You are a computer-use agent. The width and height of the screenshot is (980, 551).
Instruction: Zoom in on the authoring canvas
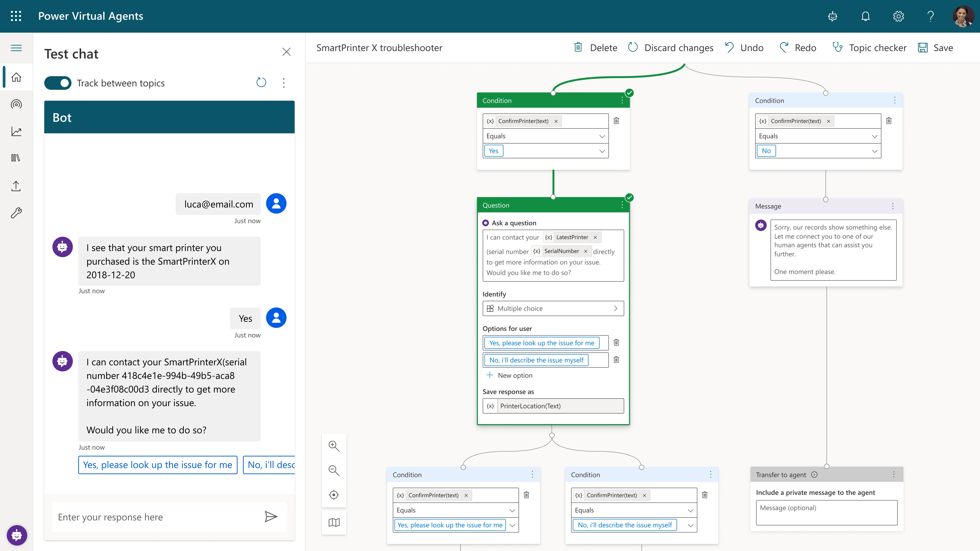(x=334, y=446)
